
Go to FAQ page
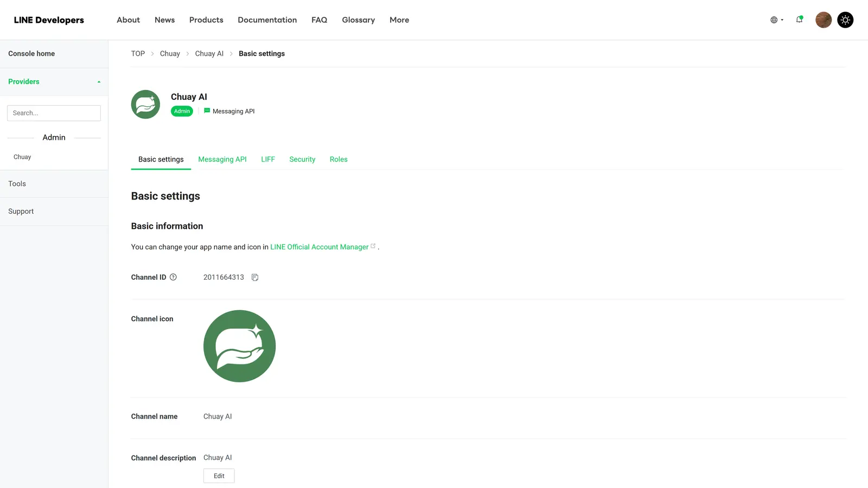(x=319, y=20)
